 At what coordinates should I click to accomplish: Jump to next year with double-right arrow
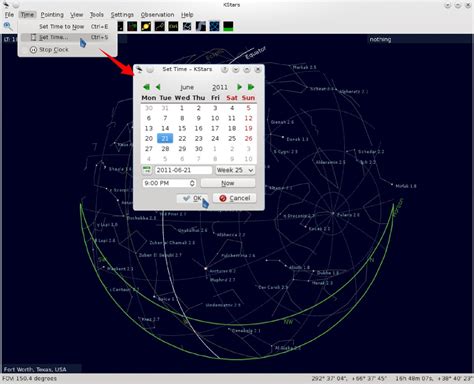click(251, 87)
